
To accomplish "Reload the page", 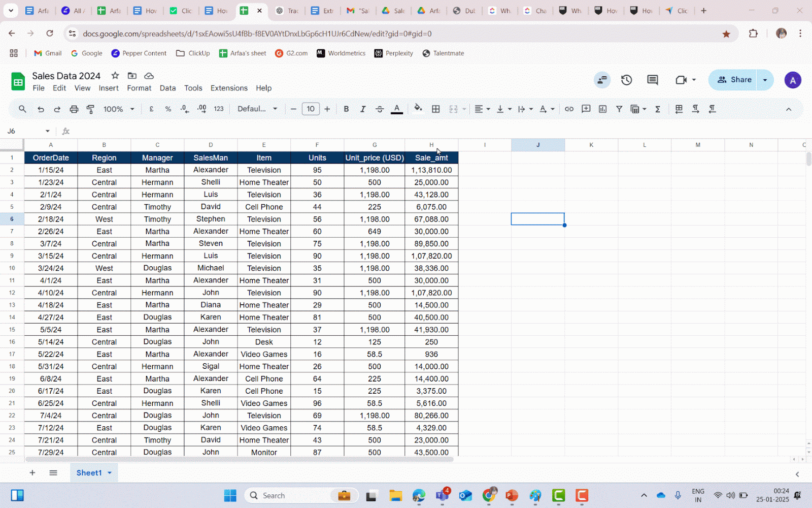I will 50,34.
